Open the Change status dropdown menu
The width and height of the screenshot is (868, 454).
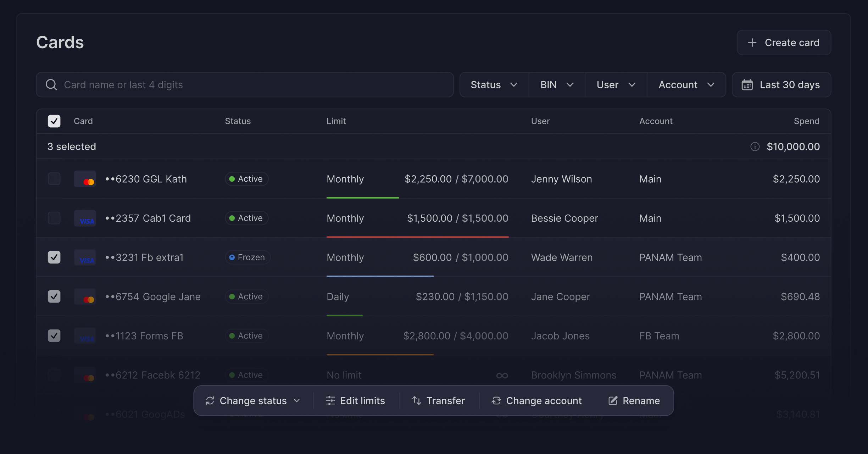[253, 401]
